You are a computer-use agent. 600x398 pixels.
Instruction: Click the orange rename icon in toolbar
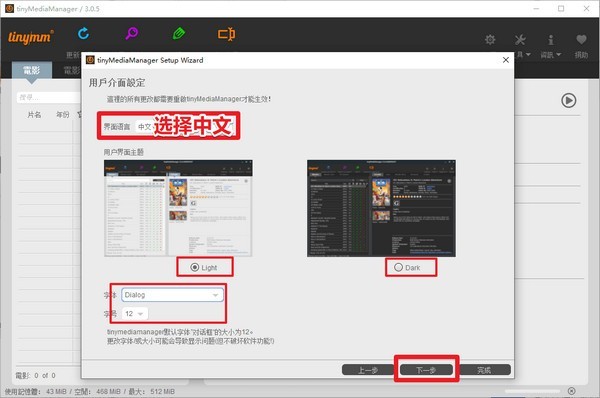tap(227, 34)
